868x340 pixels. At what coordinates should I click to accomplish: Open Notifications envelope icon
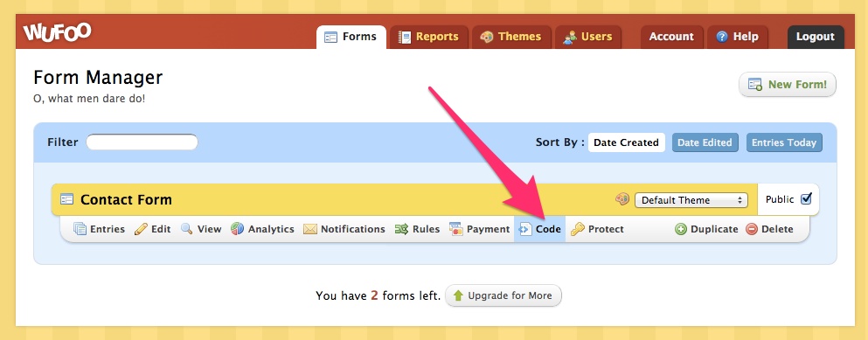[310, 229]
